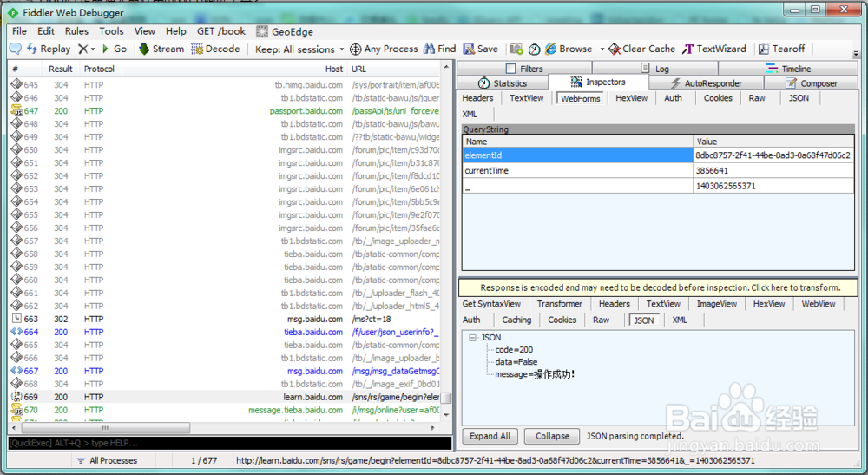Click the Go resume button
Image resolution: width=868 pixels, height=475 pixels.
(x=114, y=49)
